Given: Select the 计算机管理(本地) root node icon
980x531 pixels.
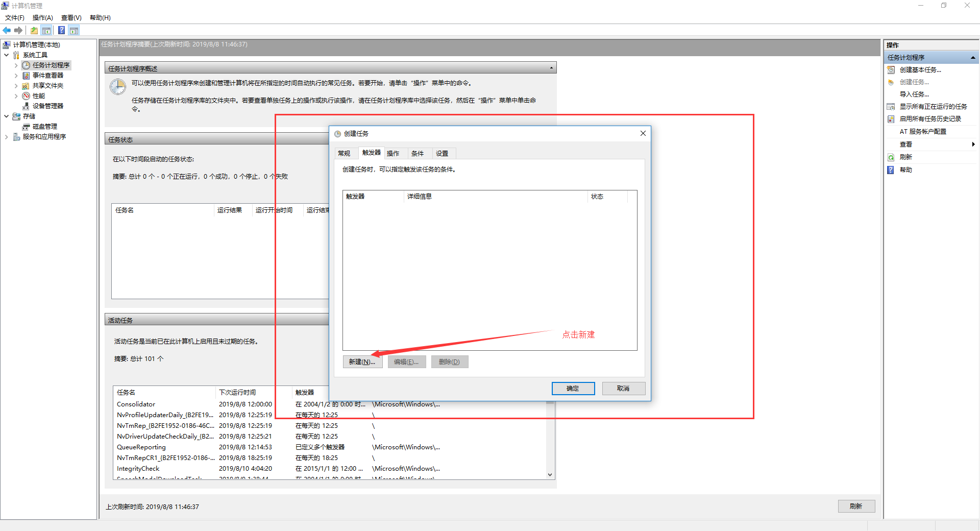Looking at the screenshot, I should 7,45.
